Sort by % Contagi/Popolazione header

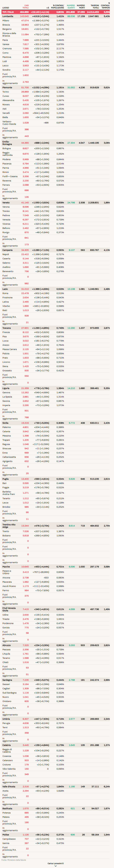[58, 6]
